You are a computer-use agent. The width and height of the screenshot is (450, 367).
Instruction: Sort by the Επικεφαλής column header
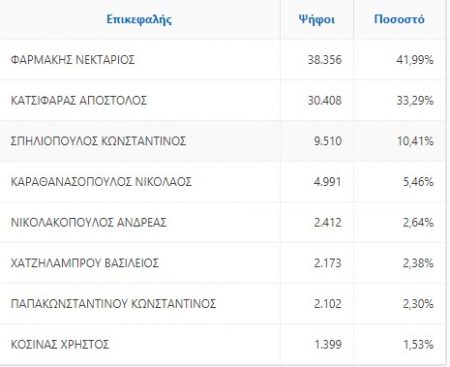139,19
